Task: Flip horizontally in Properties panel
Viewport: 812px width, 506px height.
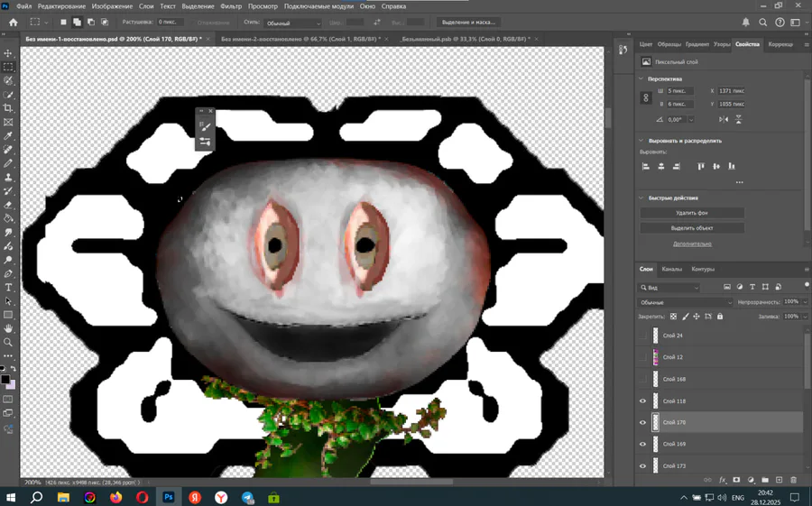Action: click(x=723, y=119)
